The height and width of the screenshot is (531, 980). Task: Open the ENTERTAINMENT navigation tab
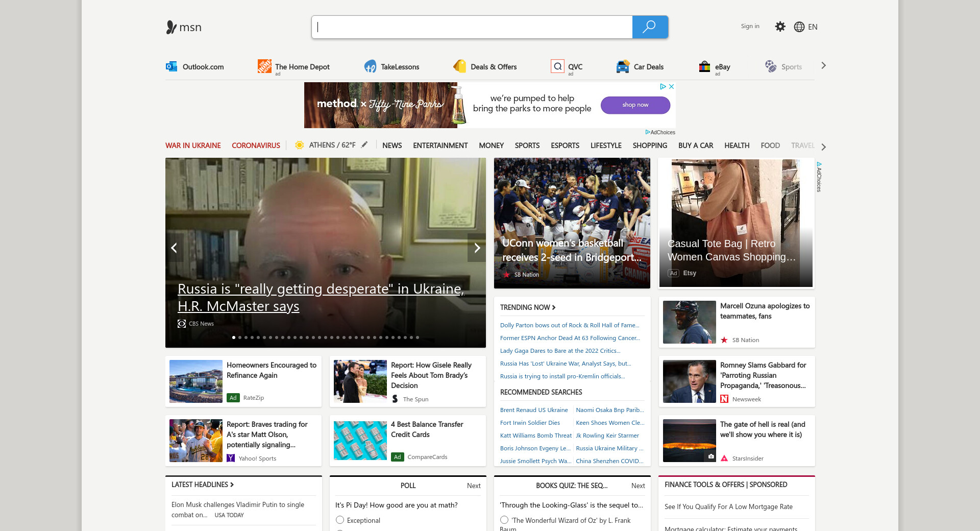pos(440,146)
